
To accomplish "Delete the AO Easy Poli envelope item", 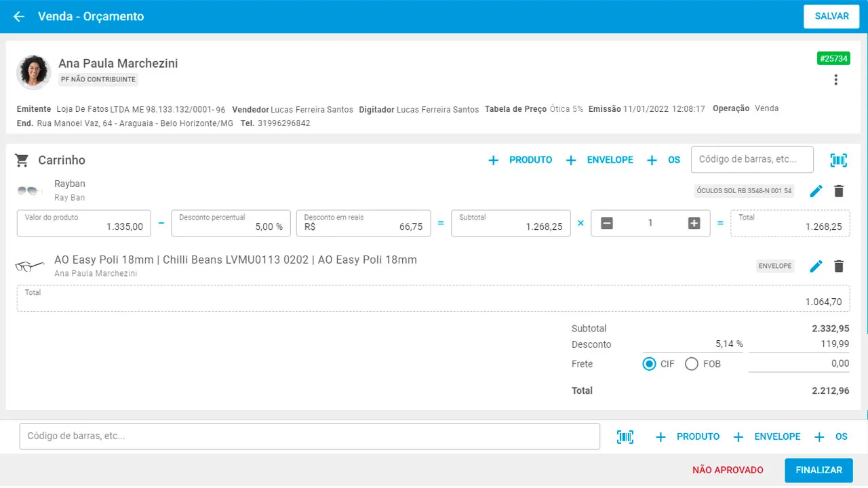I will click(x=839, y=266).
